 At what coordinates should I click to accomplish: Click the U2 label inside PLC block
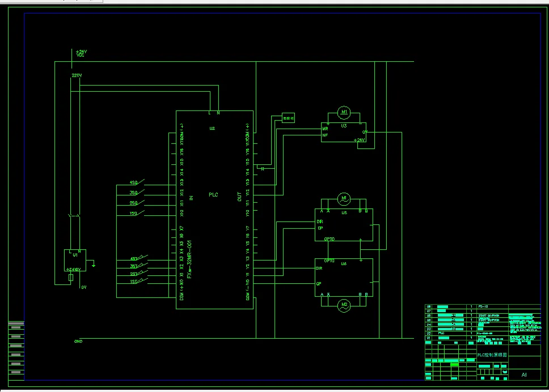click(x=212, y=129)
